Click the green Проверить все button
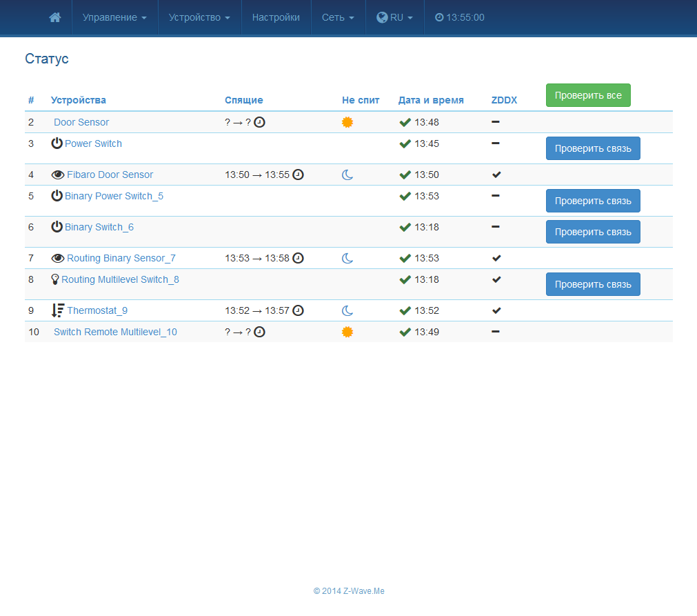 (x=588, y=95)
